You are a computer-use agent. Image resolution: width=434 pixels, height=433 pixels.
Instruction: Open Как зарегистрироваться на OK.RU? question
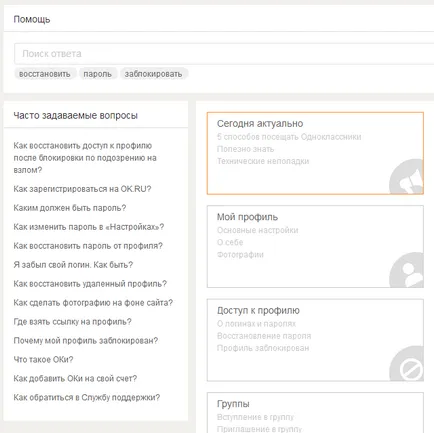pos(82,189)
